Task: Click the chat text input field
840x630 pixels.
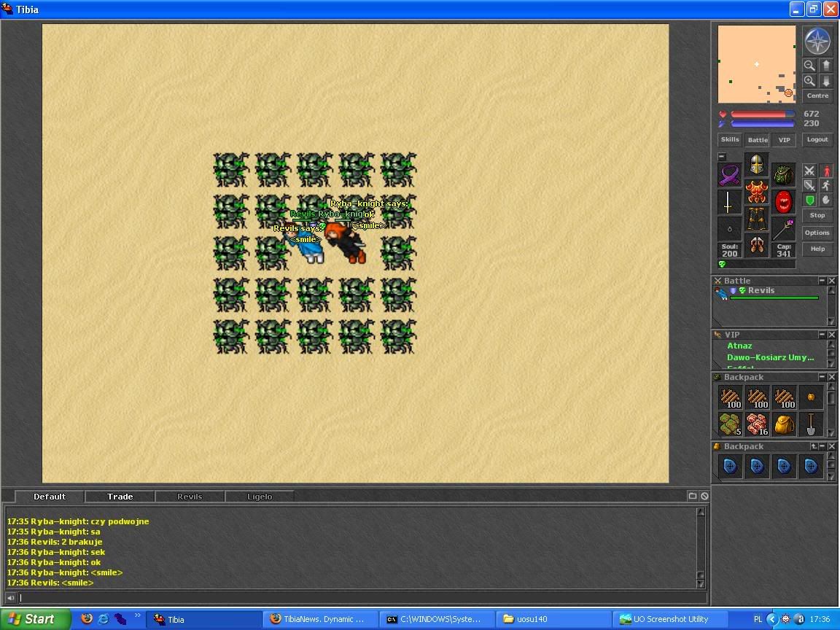Action: [362, 598]
